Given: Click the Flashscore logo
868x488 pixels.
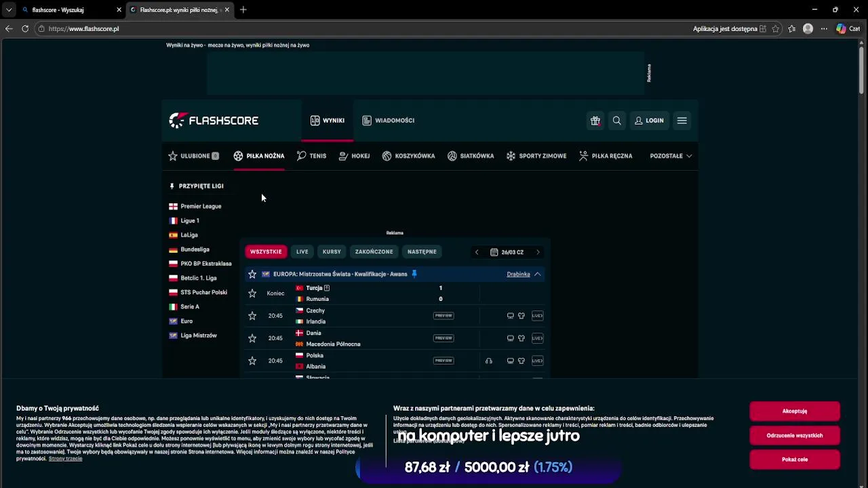Looking at the screenshot, I should (214, 121).
